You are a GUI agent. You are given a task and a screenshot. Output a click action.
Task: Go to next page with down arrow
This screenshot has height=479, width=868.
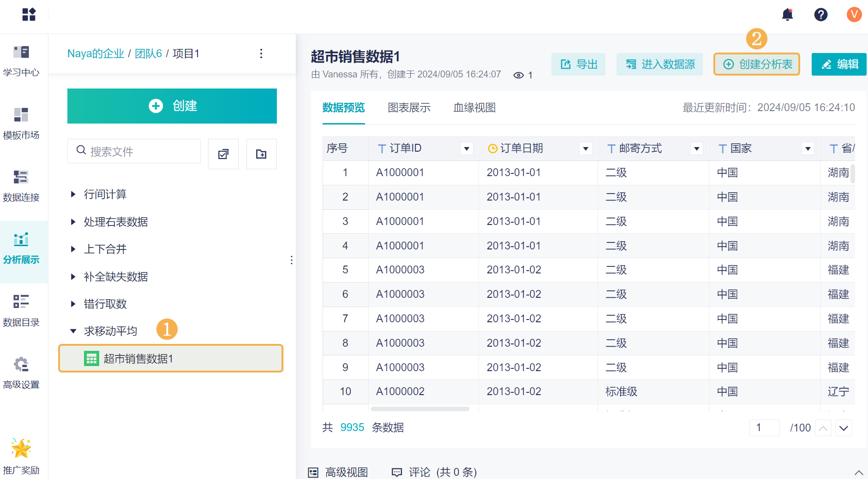[844, 428]
